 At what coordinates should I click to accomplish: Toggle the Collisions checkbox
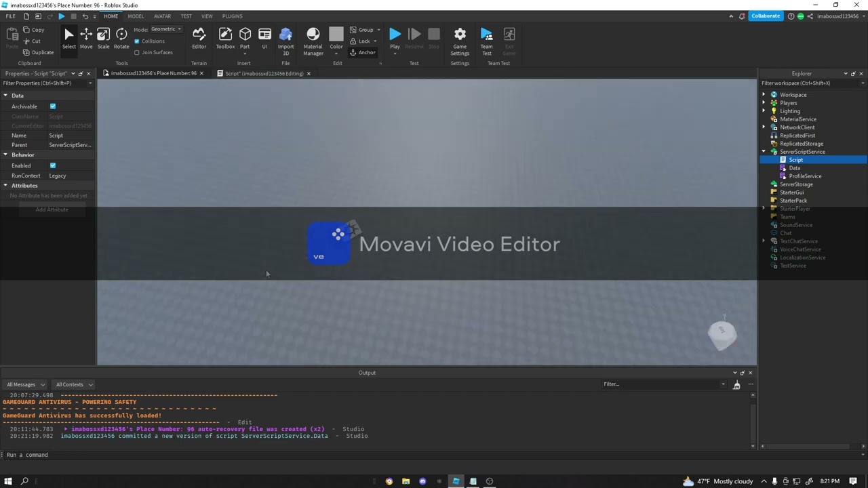point(137,41)
